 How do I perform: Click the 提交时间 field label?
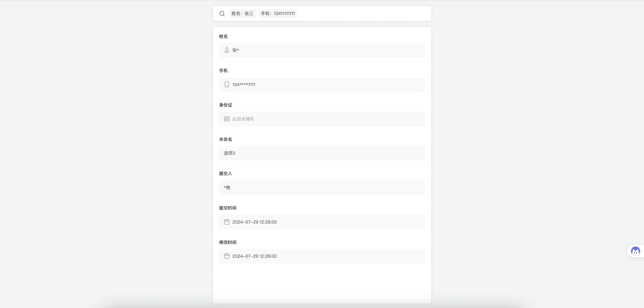coord(228,208)
